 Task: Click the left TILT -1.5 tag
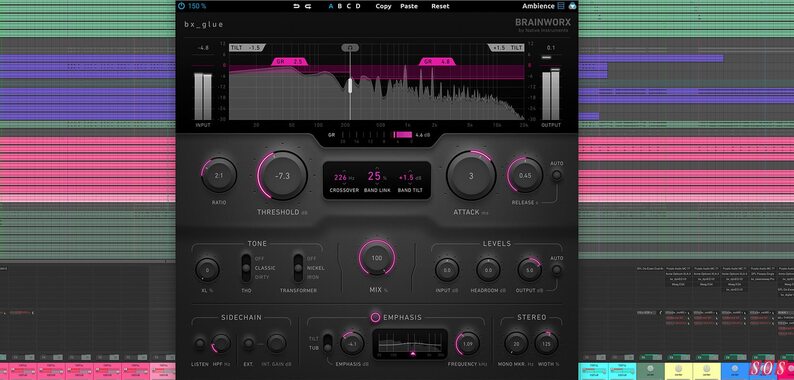tap(247, 47)
